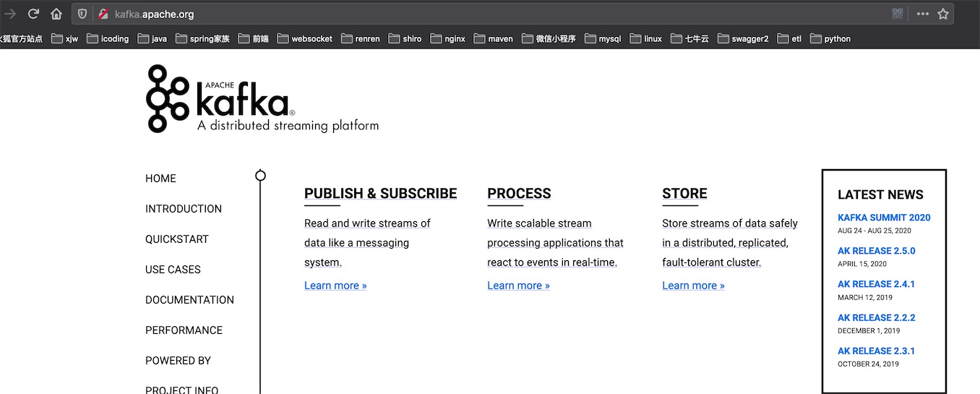Open PROJECT INFO in the side navigation
The image size is (980, 394).
pos(181,390)
